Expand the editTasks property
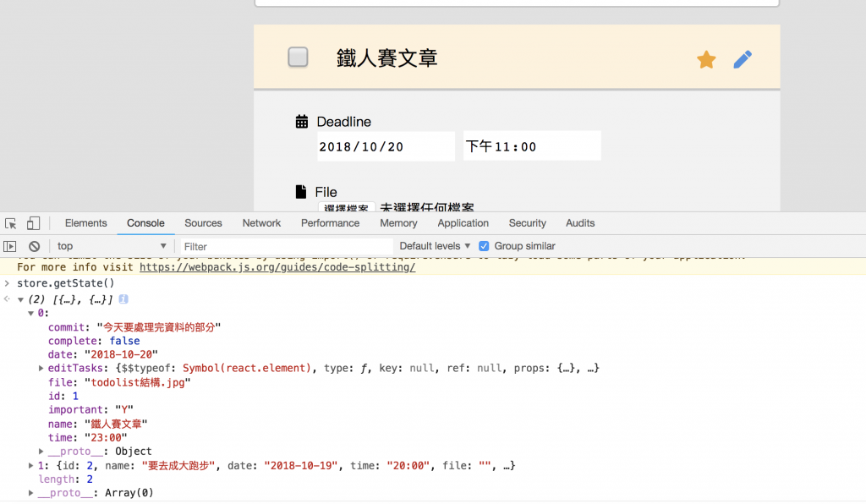 point(41,368)
